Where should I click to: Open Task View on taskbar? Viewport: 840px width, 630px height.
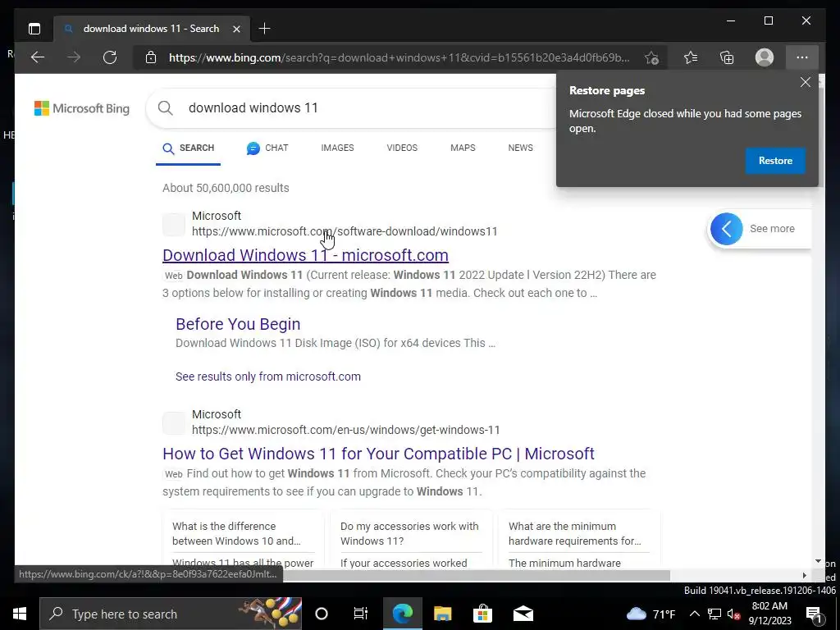361,614
